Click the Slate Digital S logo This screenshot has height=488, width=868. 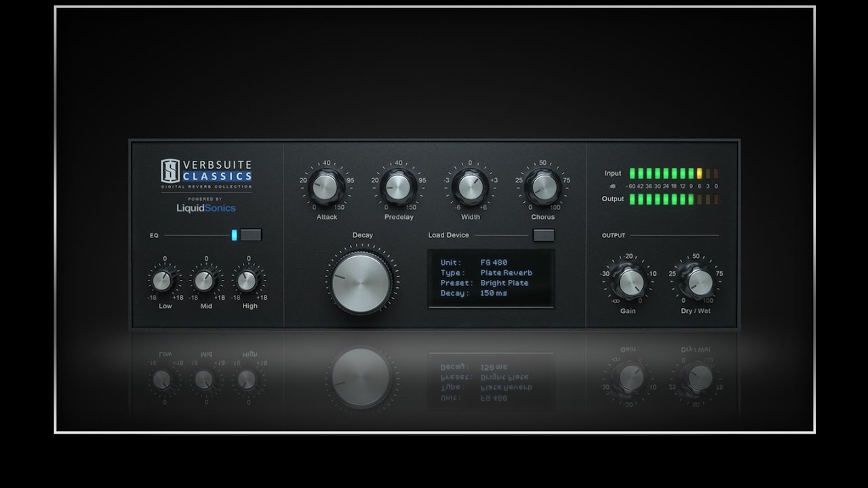[x=169, y=171]
